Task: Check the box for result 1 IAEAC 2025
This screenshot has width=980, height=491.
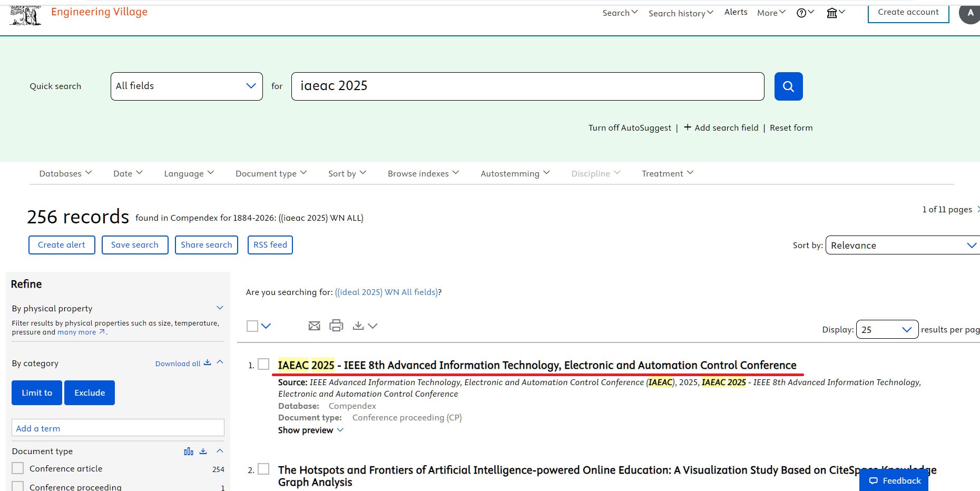Action: pos(263,364)
